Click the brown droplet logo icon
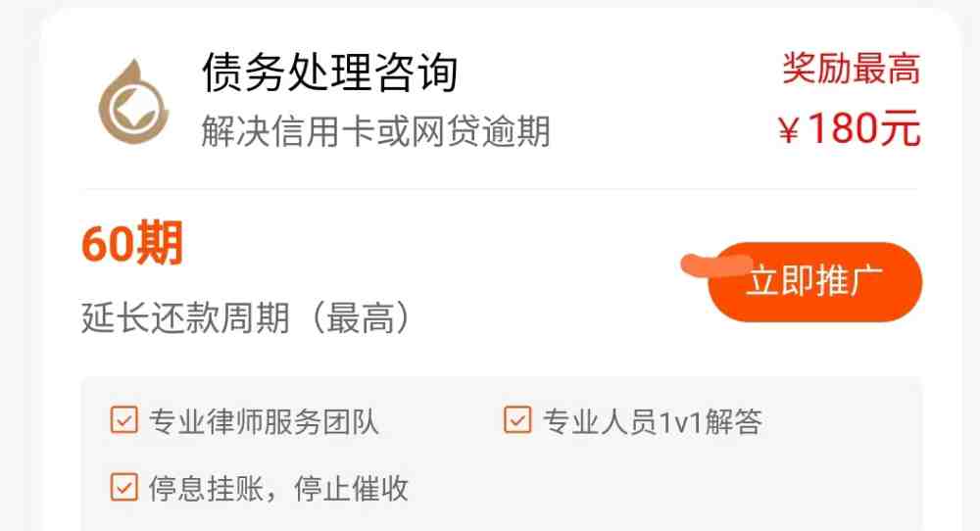This screenshot has height=531, width=980. (x=133, y=102)
